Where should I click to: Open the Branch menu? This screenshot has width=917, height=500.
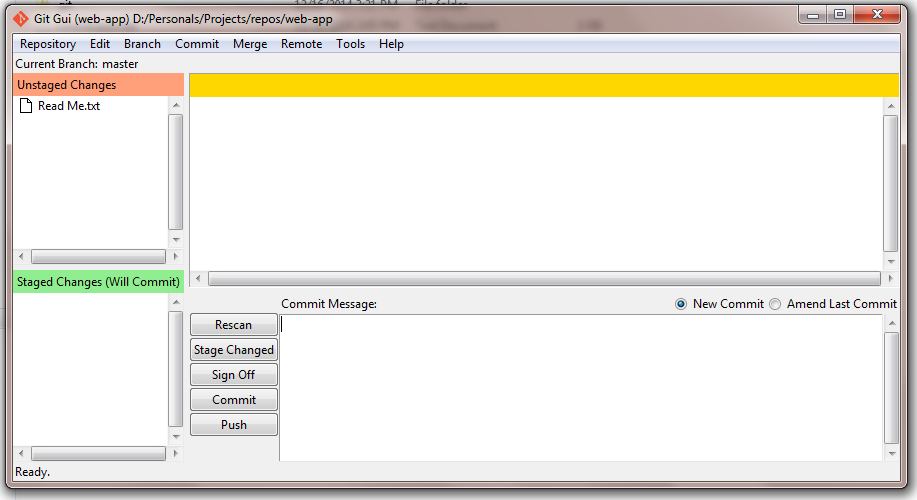[142, 44]
